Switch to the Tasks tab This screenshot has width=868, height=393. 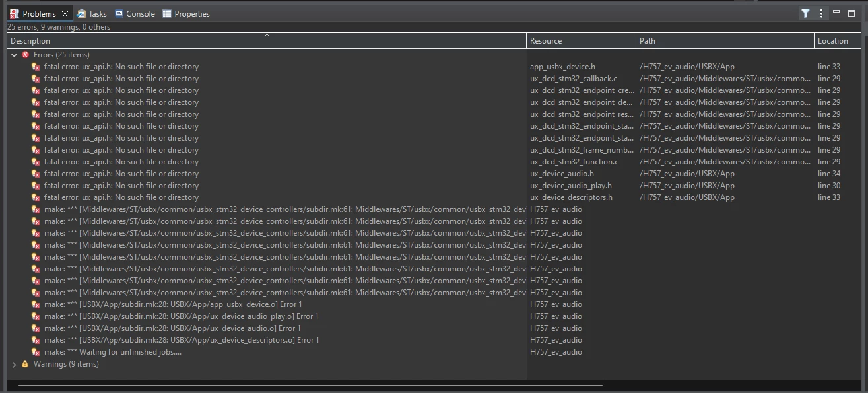point(91,13)
